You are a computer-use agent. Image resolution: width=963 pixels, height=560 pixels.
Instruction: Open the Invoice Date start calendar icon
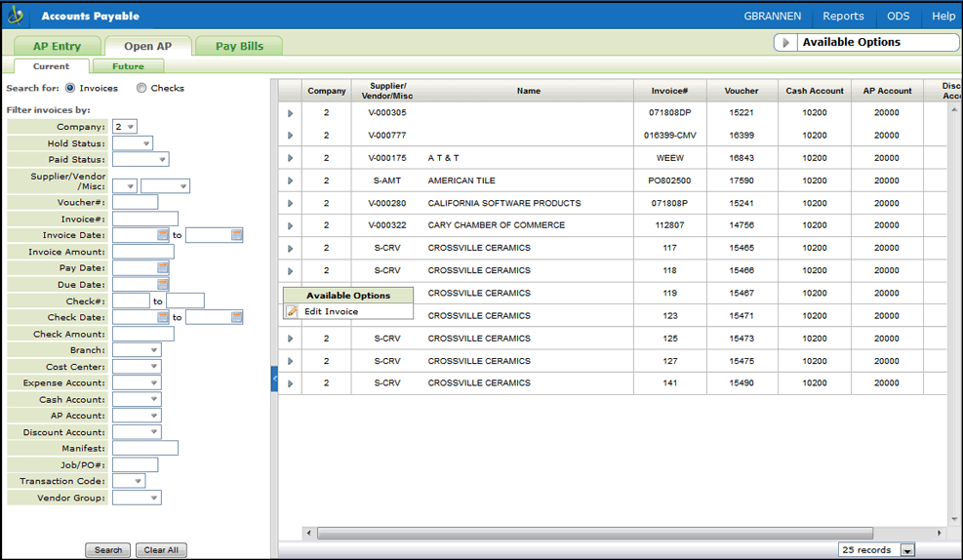(x=163, y=235)
